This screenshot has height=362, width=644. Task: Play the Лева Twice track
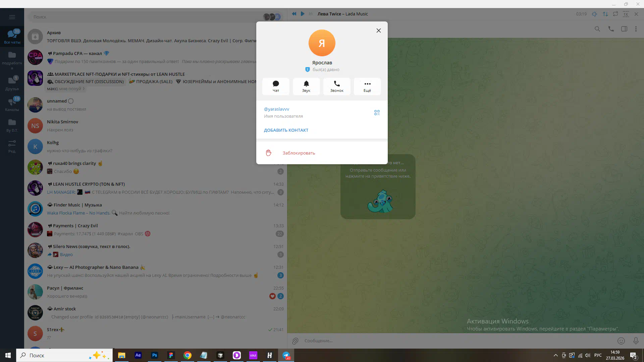coord(303,14)
